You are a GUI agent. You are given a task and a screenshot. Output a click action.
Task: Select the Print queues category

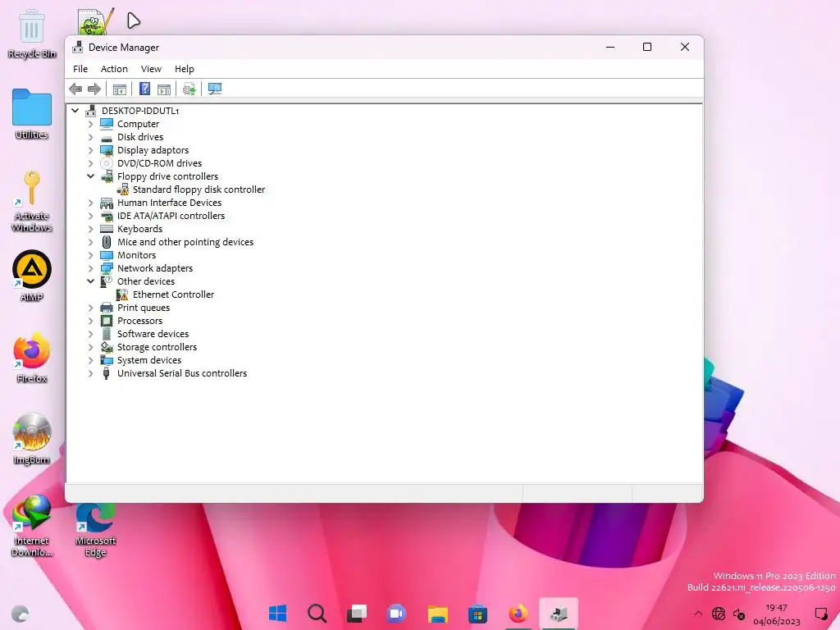point(144,308)
